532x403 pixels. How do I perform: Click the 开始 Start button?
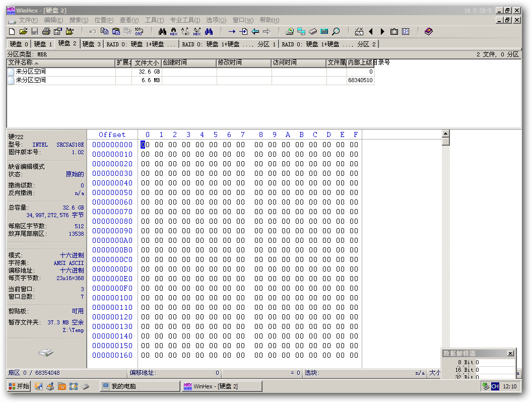tap(19, 386)
